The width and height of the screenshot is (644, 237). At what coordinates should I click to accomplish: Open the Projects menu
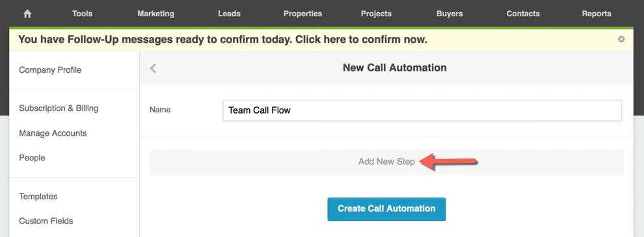click(x=376, y=14)
